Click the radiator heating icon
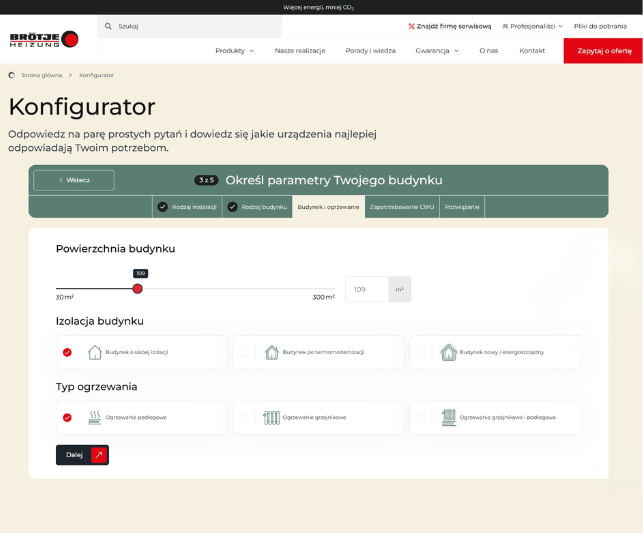This screenshot has height=533, width=643. (x=271, y=417)
